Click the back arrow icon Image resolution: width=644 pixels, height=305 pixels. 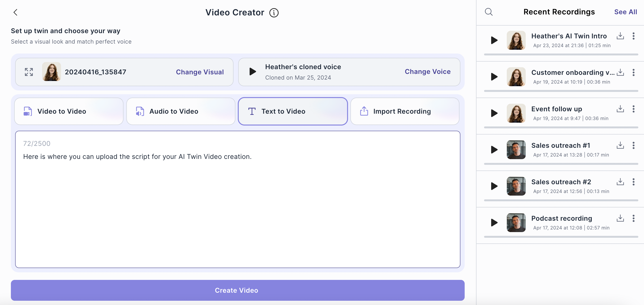click(x=16, y=12)
